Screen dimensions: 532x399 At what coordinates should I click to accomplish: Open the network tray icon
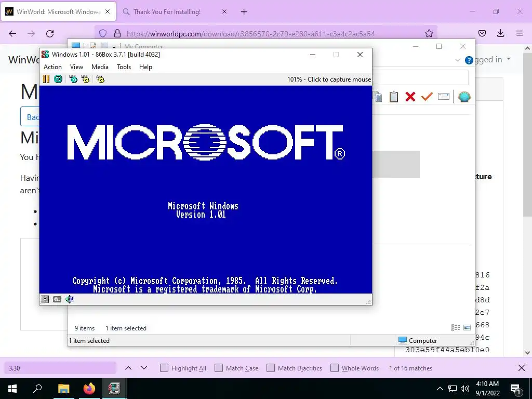[x=453, y=389]
